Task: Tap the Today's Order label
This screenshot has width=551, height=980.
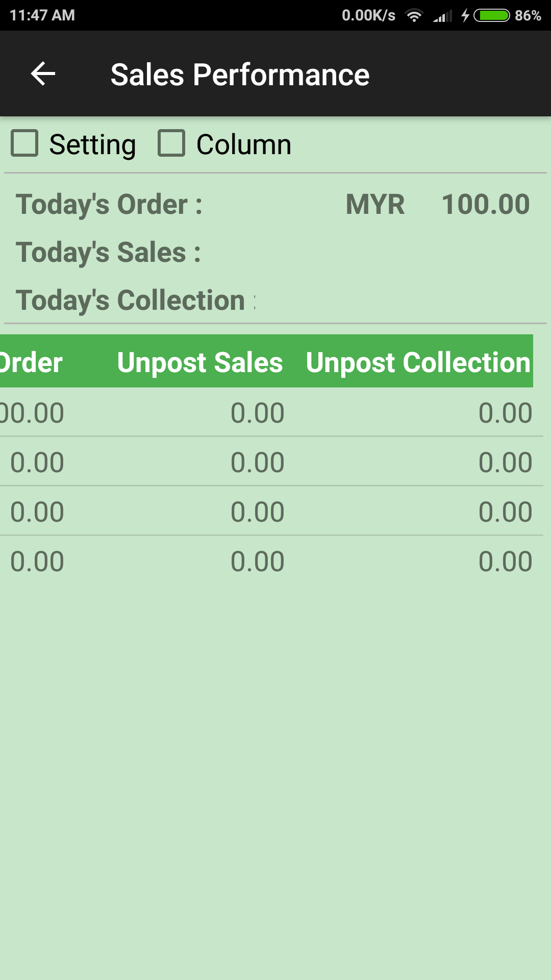Action: [x=109, y=204]
